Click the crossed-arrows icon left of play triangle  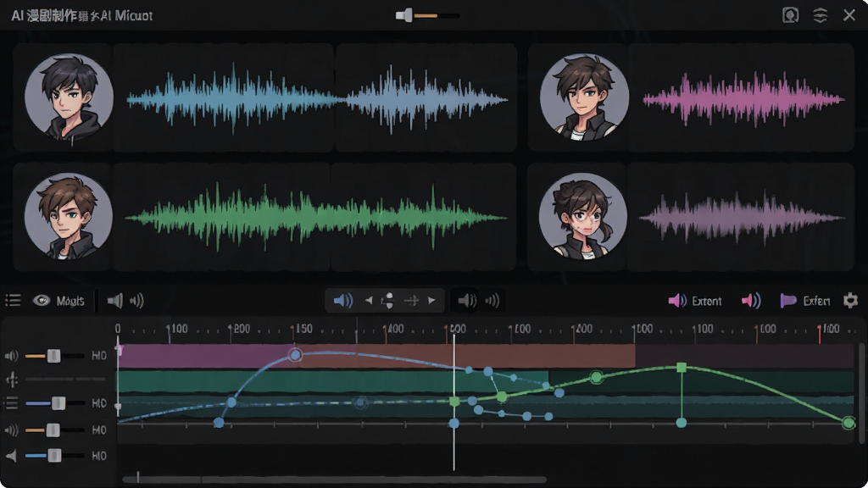point(411,301)
